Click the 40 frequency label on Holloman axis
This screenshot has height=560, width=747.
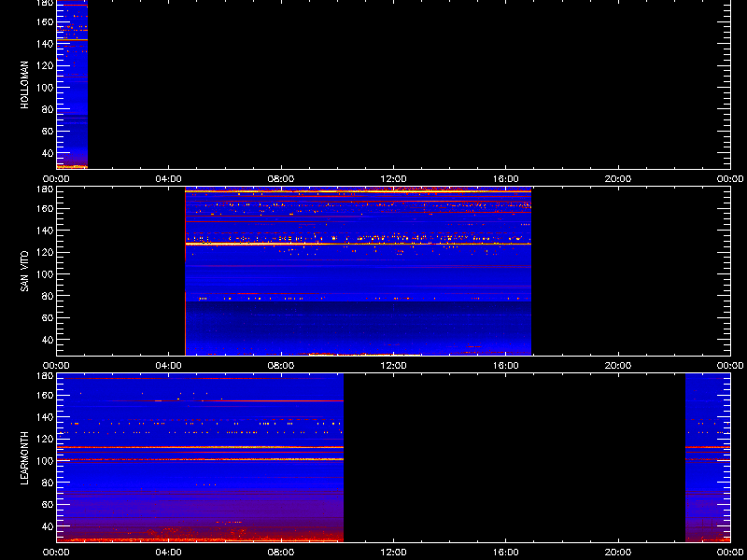click(x=48, y=153)
